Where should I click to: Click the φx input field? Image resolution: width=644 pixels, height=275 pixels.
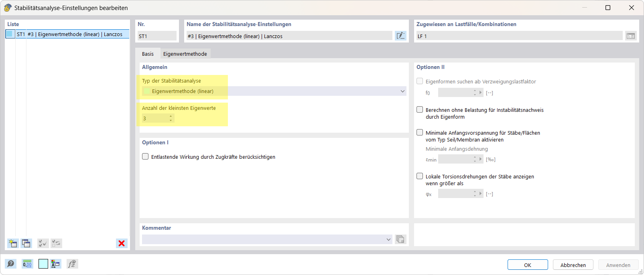(x=455, y=194)
